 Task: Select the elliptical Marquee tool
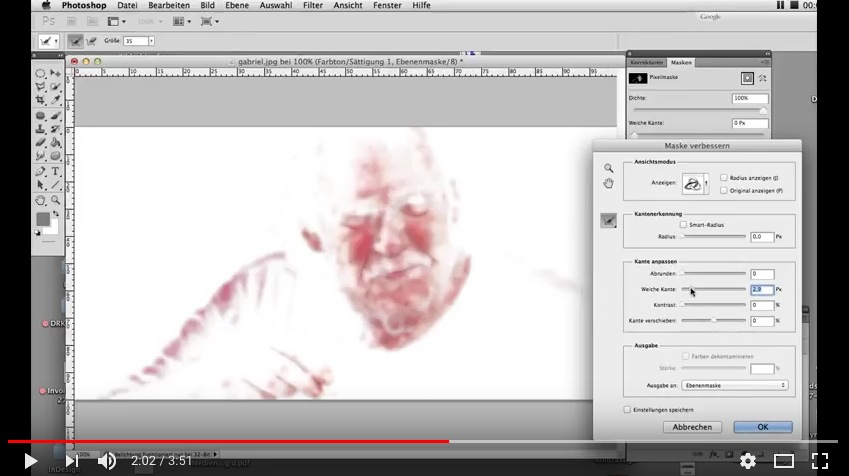pos(40,73)
